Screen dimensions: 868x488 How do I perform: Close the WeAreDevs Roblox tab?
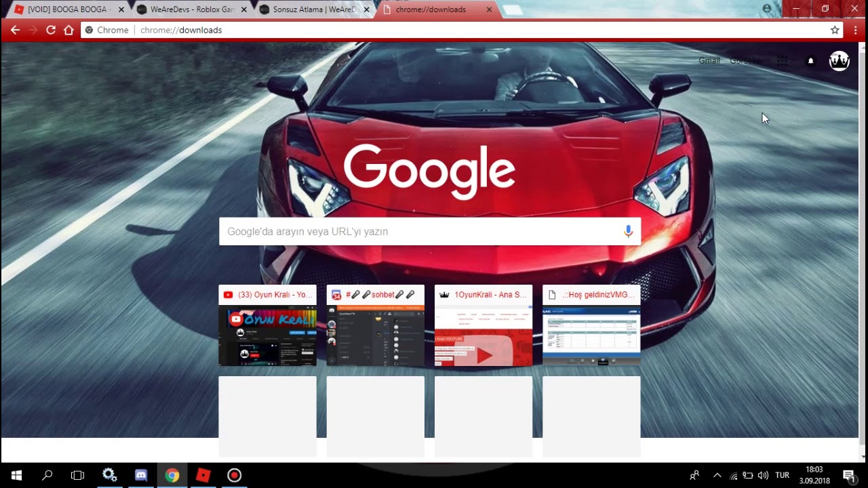(244, 9)
